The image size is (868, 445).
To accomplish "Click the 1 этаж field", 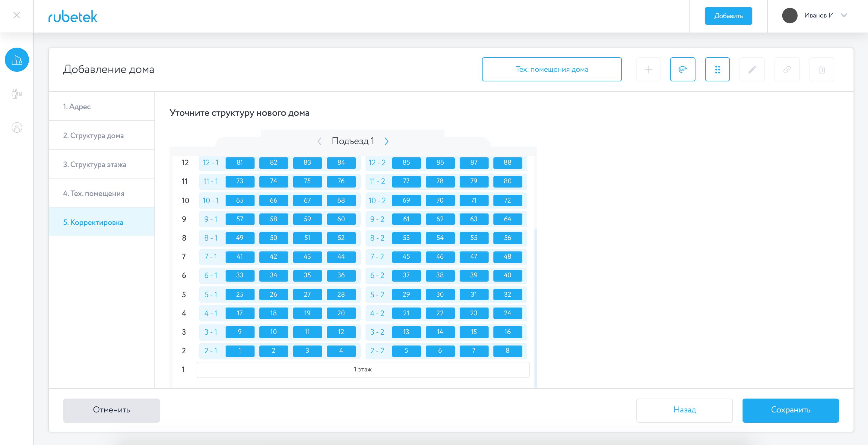I will (363, 370).
